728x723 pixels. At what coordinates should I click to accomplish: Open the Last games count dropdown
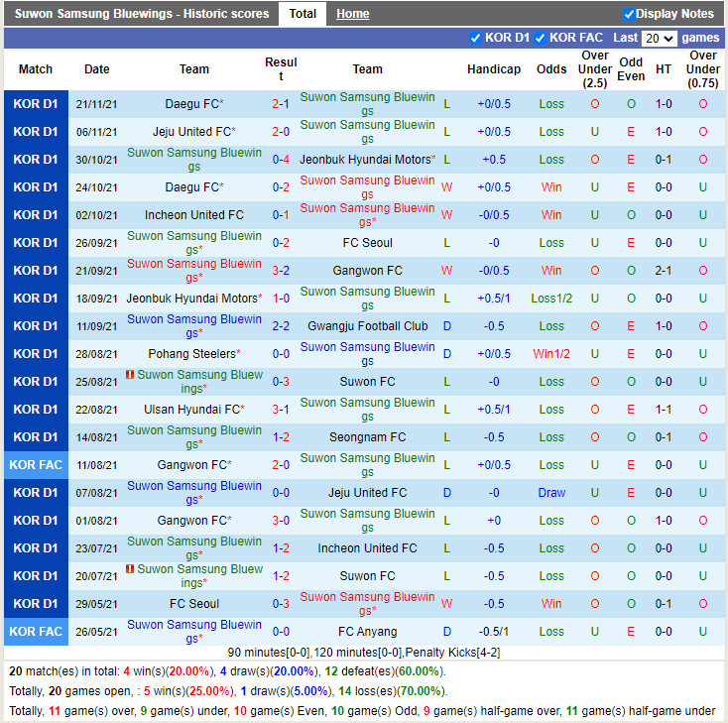point(659,38)
